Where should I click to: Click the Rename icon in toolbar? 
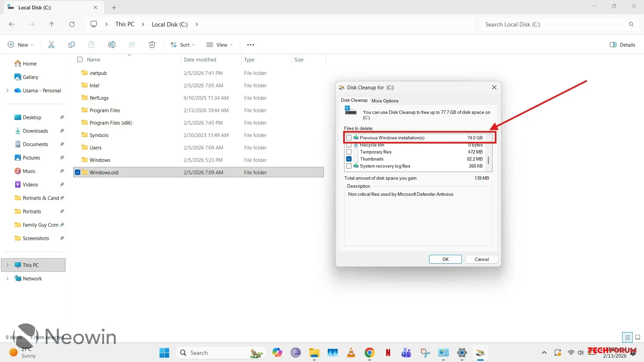click(111, 45)
